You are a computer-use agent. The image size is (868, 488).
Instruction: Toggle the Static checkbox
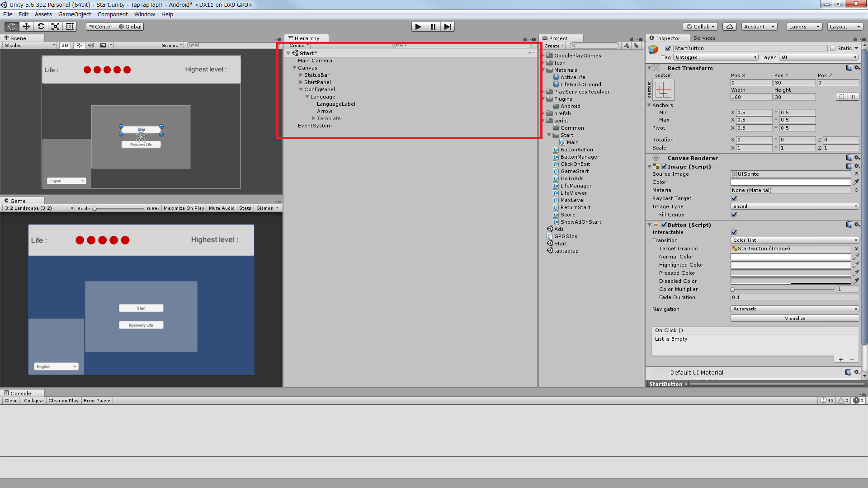pos(833,48)
